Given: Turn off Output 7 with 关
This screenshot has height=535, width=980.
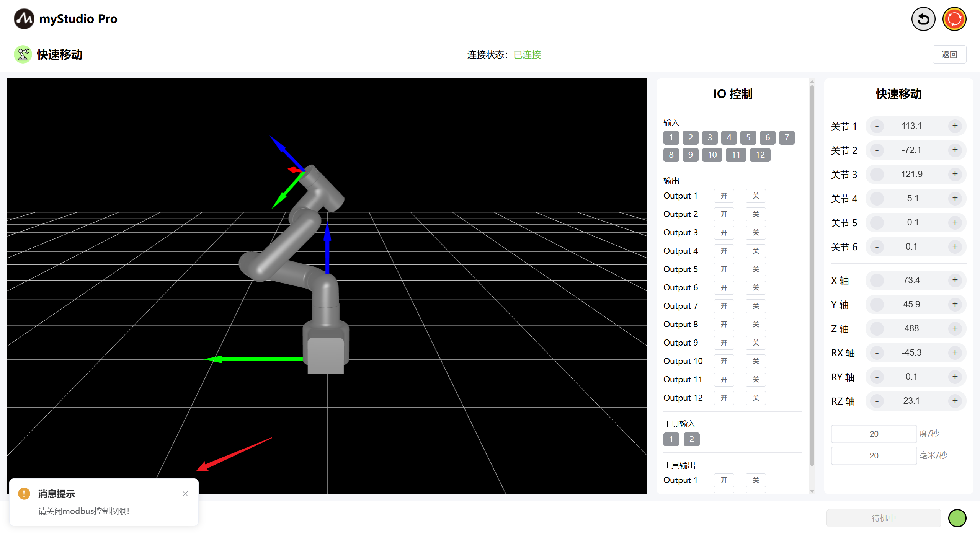Looking at the screenshot, I should tap(756, 306).
